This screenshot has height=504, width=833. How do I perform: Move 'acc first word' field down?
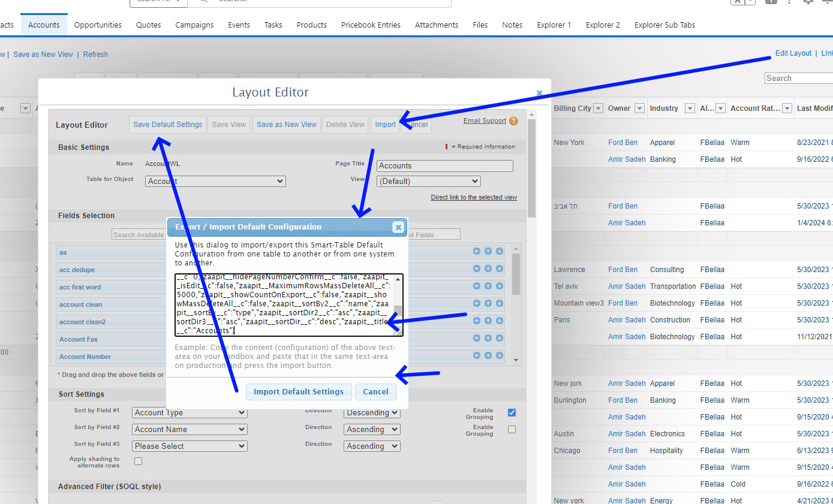500,286
